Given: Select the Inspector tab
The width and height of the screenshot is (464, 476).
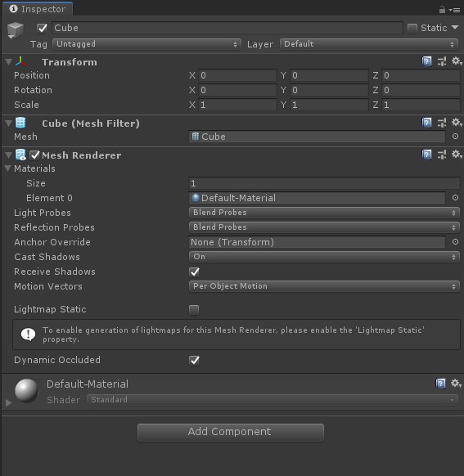Looking at the screenshot, I should coord(38,9).
